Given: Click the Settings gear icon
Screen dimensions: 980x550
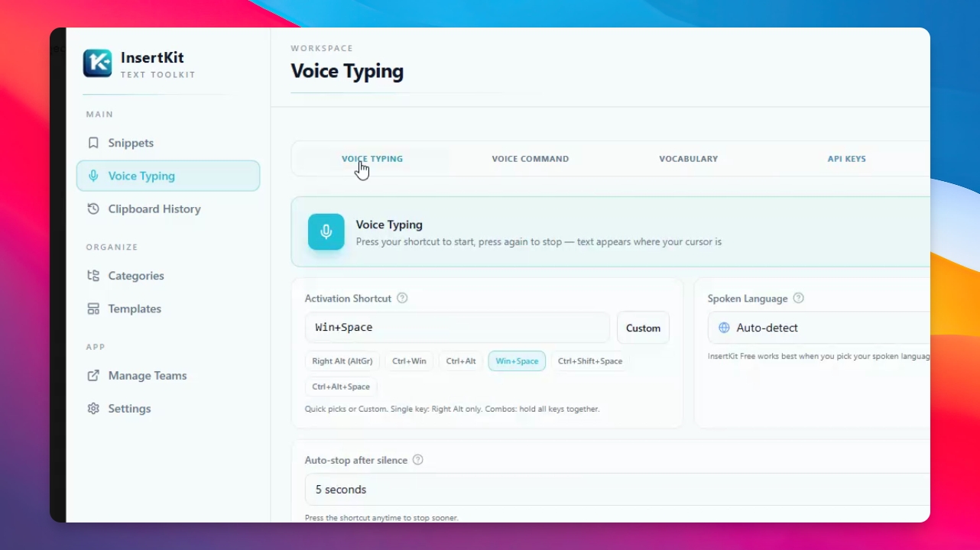Looking at the screenshot, I should coord(93,409).
